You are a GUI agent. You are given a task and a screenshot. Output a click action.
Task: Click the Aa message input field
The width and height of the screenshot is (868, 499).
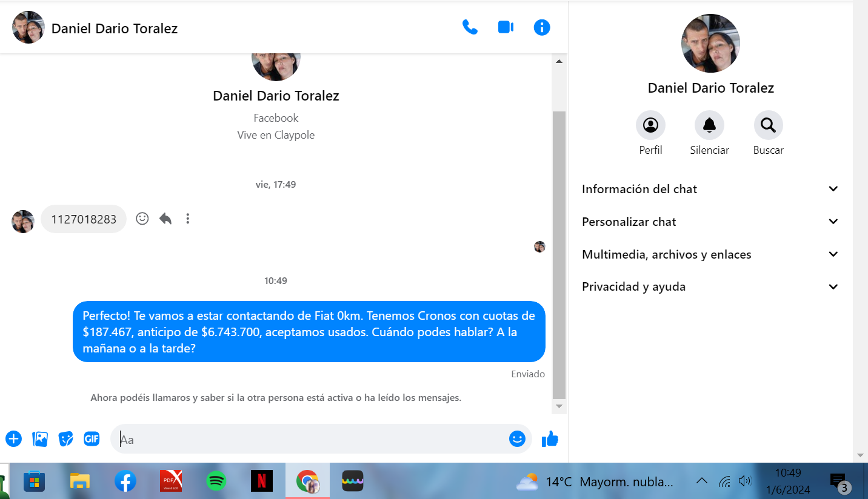309,439
